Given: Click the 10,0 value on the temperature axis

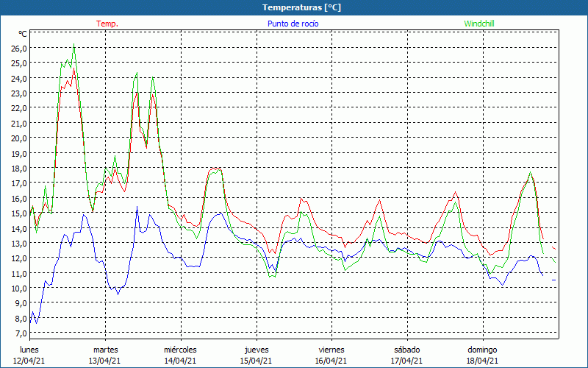Looking at the screenshot, I should [x=19, y=289].
